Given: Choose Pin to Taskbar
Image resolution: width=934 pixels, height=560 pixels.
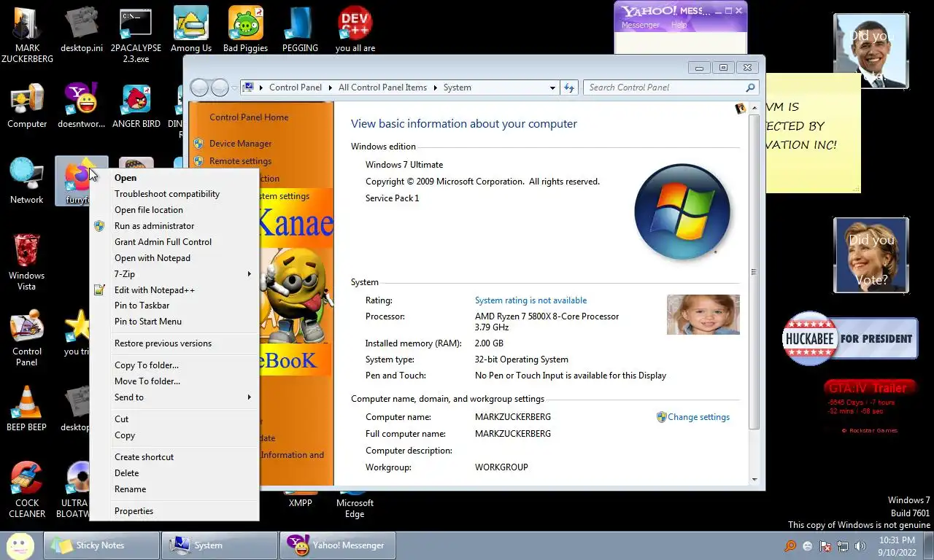Looking at the screenshot, I should coord(174,306).
